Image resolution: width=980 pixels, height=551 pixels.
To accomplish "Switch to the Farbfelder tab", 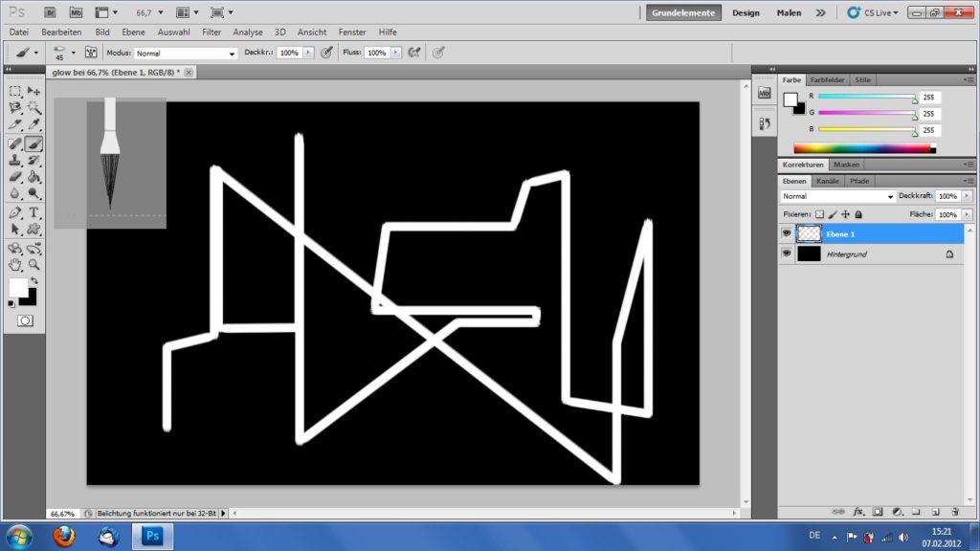I will [827, 80].
